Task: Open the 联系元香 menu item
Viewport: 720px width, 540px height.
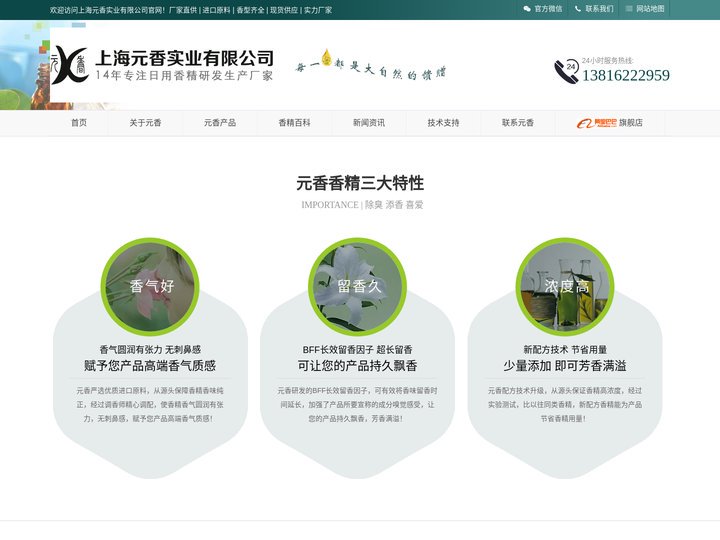Action: tap(518, 123)
